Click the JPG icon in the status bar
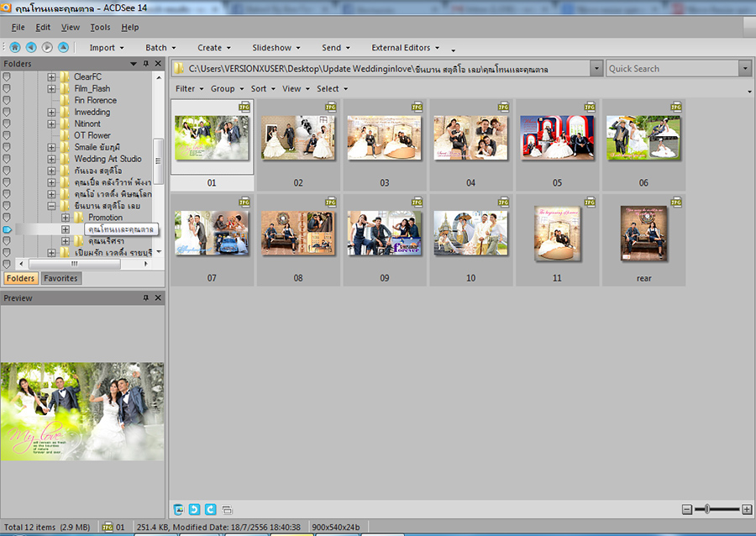Screen dimensions: 756x536 tap(108, 528)
